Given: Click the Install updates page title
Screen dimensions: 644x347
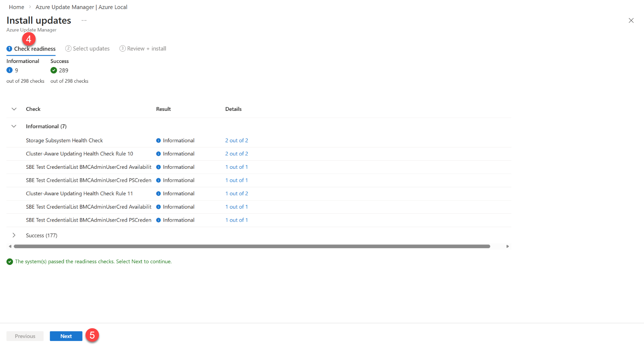Looking at the screenshot, I should [x=39, y=20].
